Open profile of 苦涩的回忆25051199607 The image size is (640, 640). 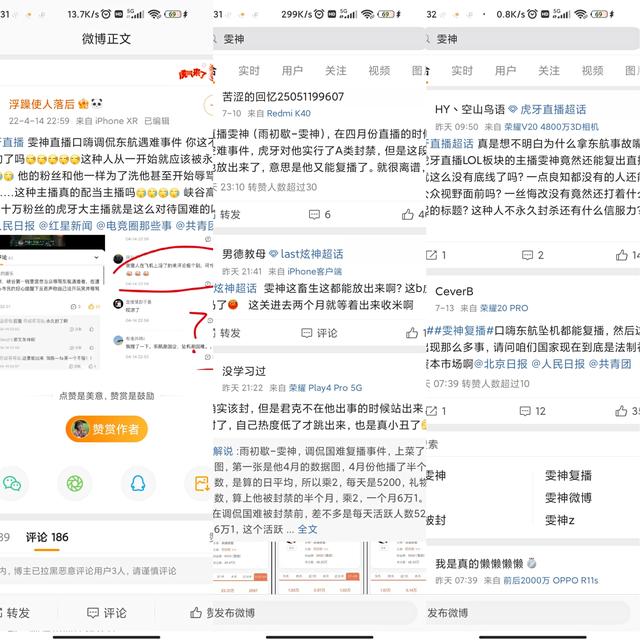(283, 96)
